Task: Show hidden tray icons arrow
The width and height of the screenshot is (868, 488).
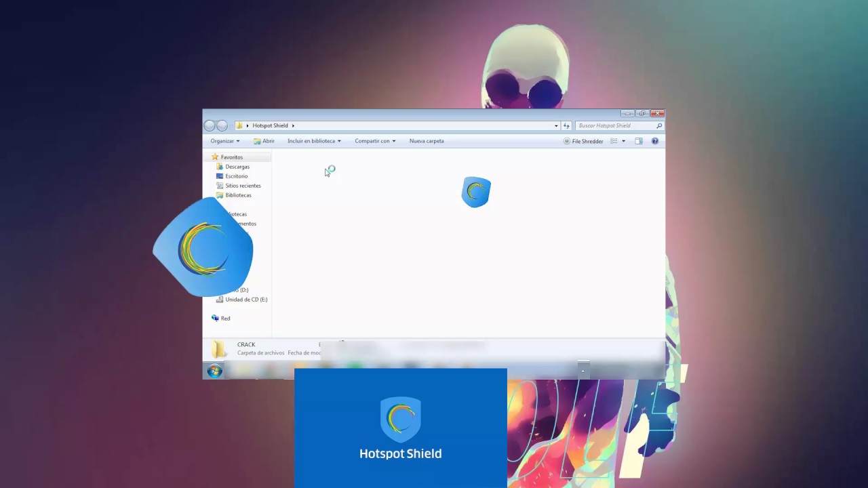Action: 583,371
